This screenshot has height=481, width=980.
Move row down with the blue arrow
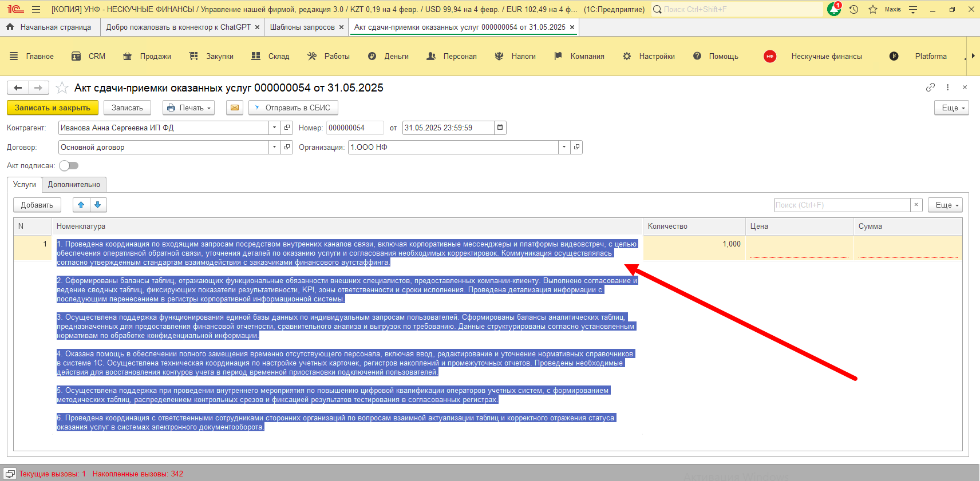(x=98, y=205)
